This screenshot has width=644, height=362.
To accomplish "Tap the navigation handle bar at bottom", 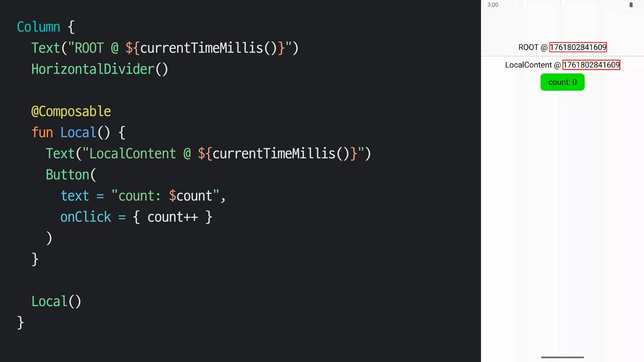I will point(562,357).
